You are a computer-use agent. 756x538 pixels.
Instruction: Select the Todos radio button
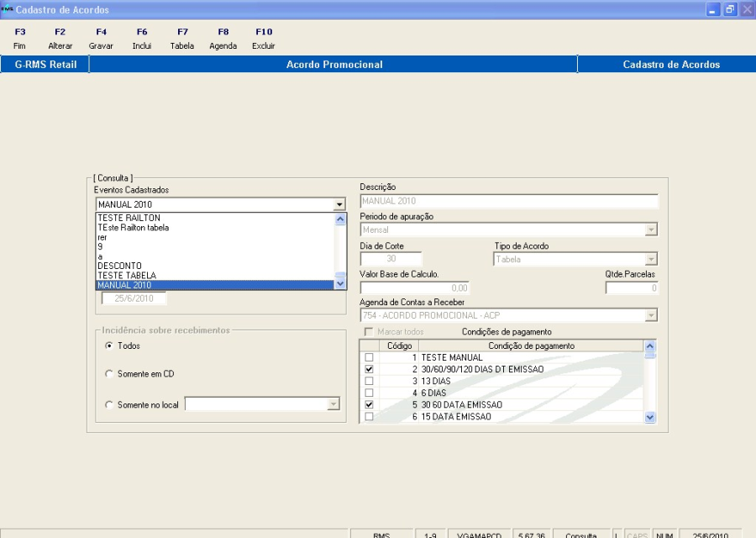point(109,345)
